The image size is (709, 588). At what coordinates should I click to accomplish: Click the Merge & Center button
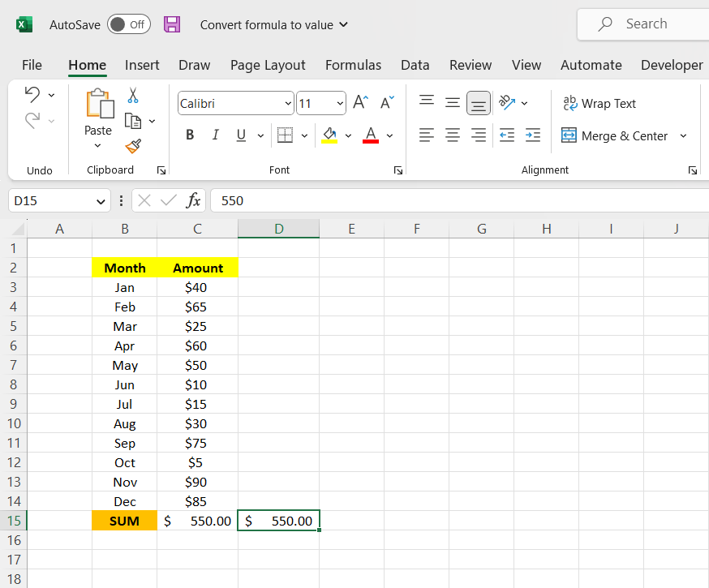click(x=615, y=135)
